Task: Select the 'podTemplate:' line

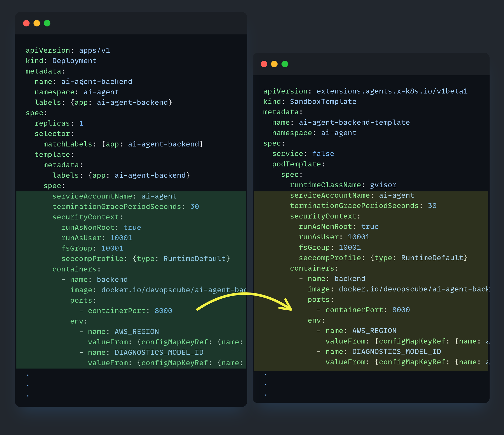Action: click(x=299, y=164)
